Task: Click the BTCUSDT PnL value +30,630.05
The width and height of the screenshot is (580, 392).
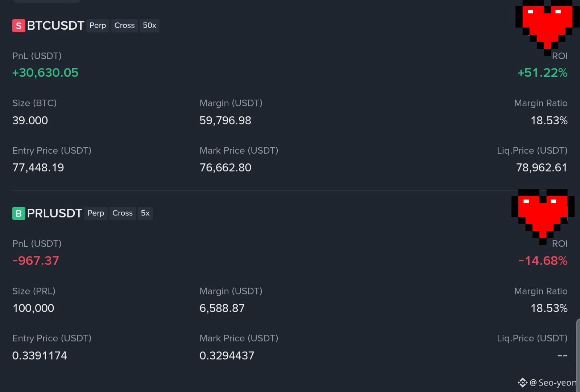Action: click(45, 73)
